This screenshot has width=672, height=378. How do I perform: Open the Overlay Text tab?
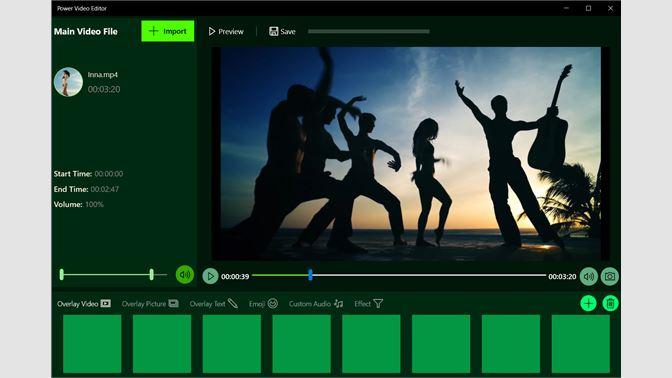[x=213, y=304]
